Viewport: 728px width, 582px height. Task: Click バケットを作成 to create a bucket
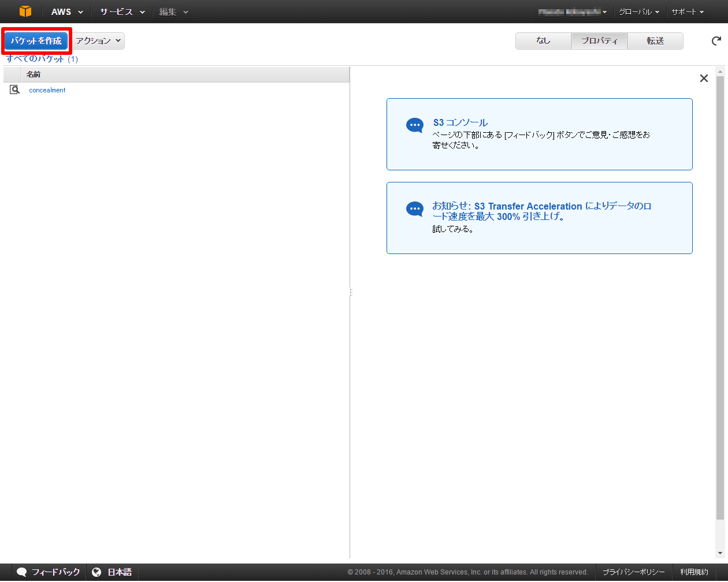click(x=36, y=41)
